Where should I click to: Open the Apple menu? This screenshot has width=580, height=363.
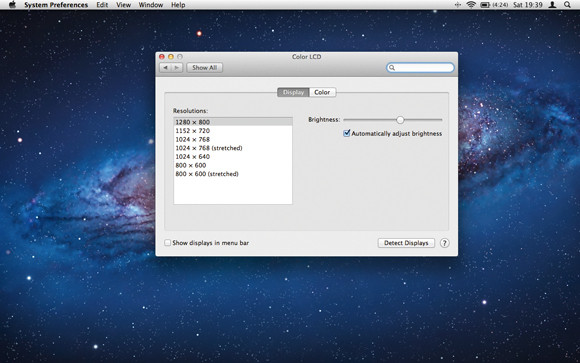12,5
